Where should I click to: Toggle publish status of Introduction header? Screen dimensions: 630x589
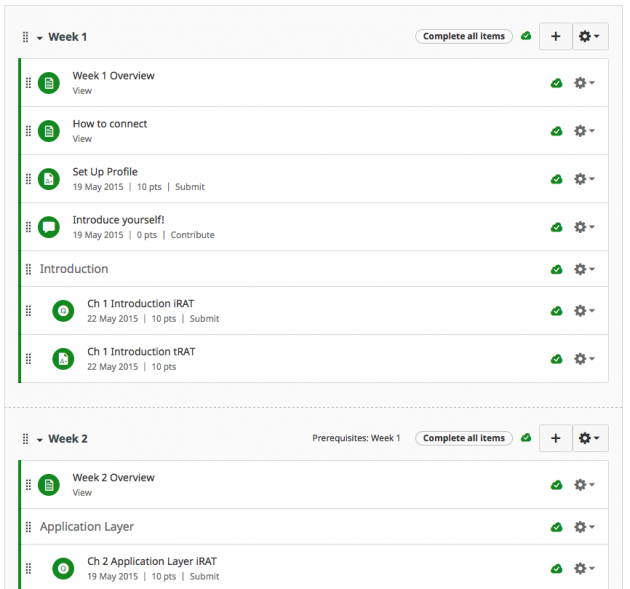point(556,269)
